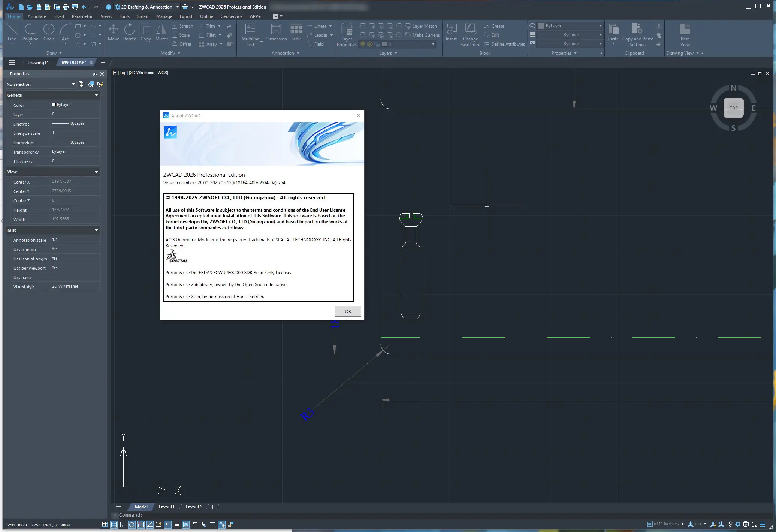Toggle lineweight display in status bar
Viewport: 776px width, 532px height.
(177, 525)
